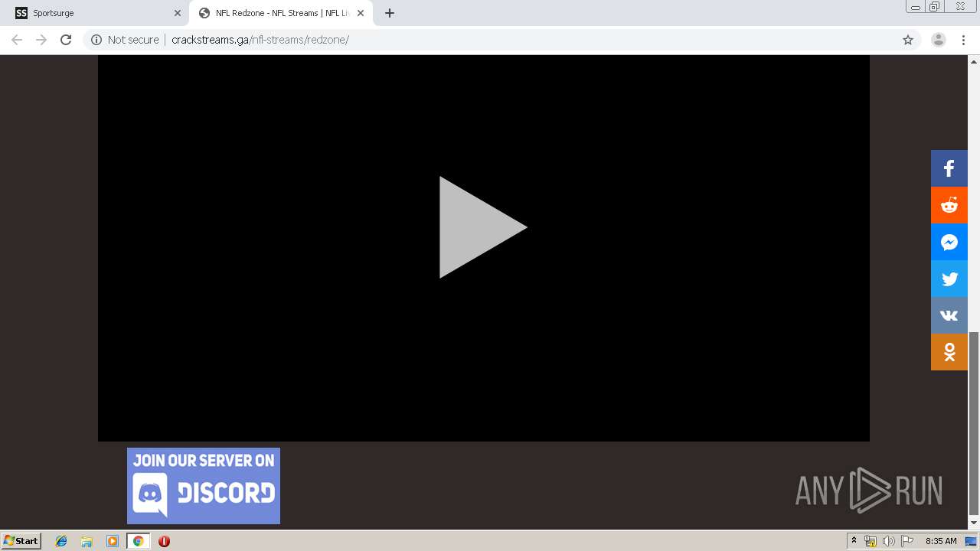Launch Internet Explorer from taskbar
The image size is (980, 551).
pyautogui.click(x=61, y=541)
